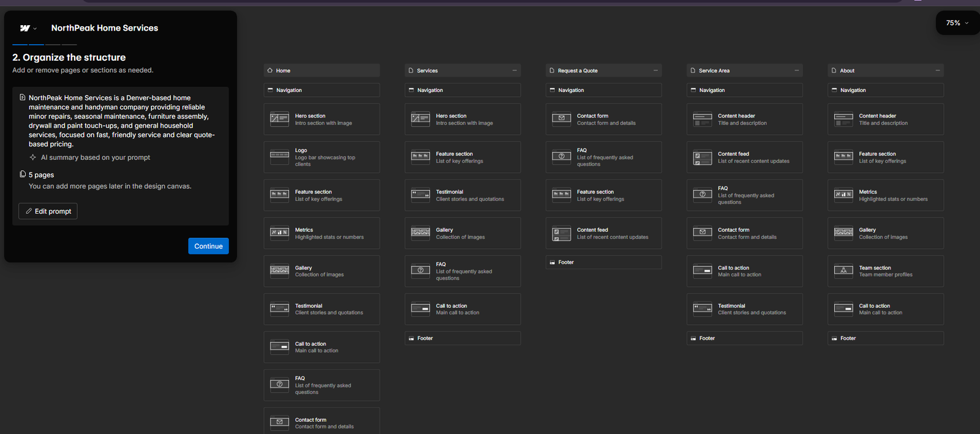Click the AI sparkle summary icon

pos(33,158)
